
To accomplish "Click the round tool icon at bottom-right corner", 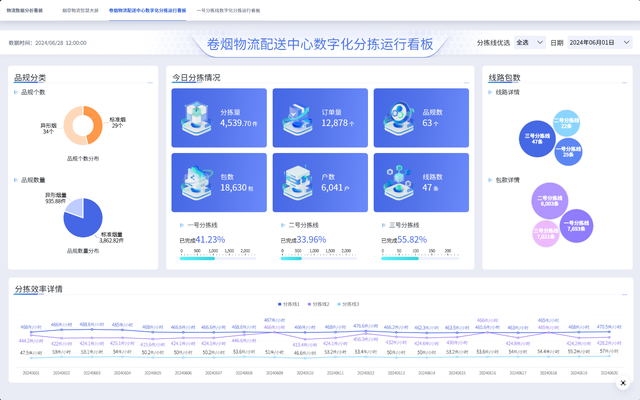I will coord(623,383).
